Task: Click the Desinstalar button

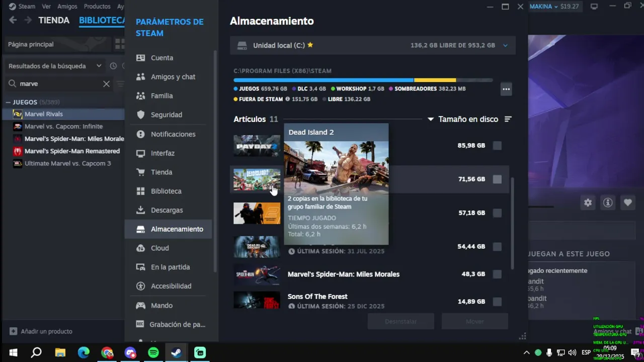Action: [x=401, y=321]
